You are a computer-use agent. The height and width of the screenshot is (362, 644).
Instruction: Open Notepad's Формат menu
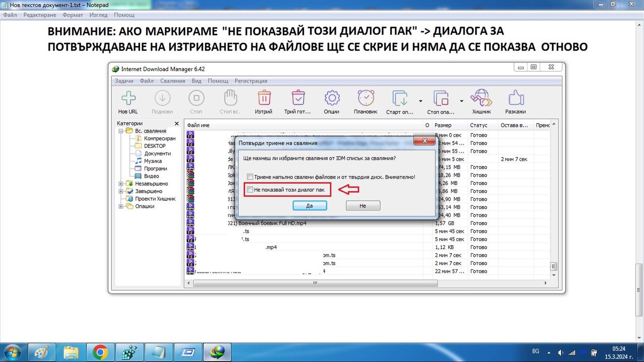click(72, 15)
